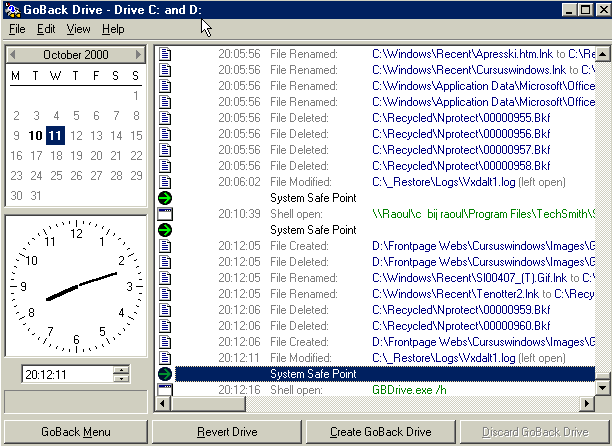The width and height of the screenshot is (612, 446).
Task: Click the window icon for GBDrive.exe shell open
Action: click(x=165, y=388)
